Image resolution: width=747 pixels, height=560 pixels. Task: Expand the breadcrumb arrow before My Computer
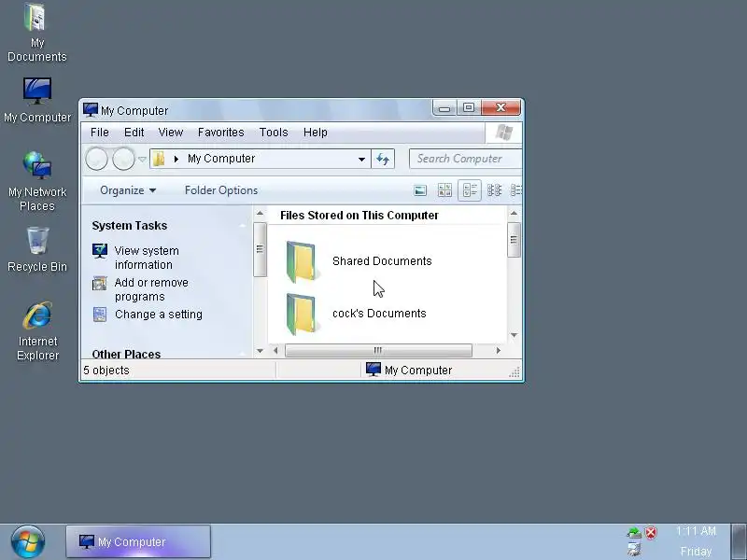click(x=176, y=159)
